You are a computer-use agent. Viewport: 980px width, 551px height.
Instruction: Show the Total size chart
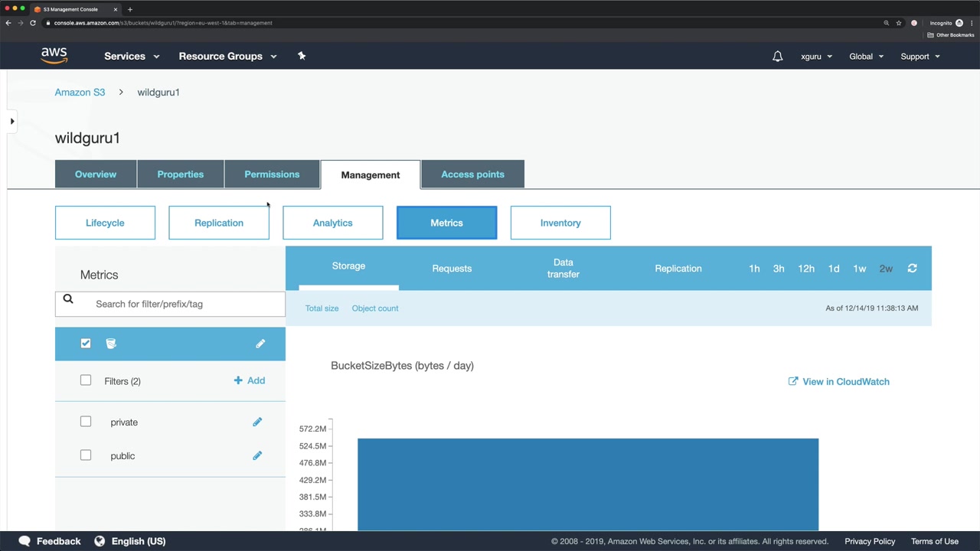(322, 308)
